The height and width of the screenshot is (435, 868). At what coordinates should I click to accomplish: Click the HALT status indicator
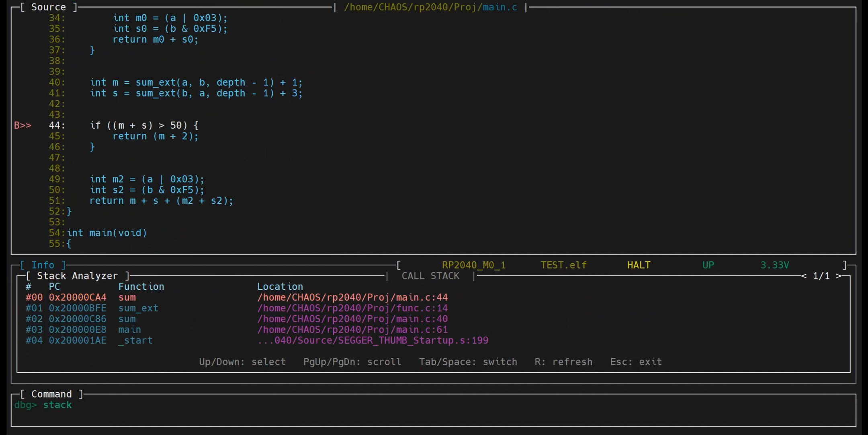click(x=639, y=265)
